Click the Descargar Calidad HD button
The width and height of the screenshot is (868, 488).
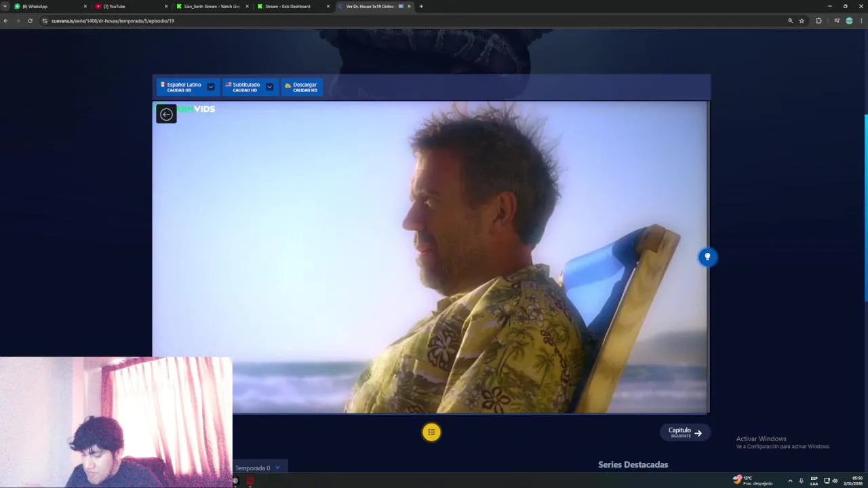[302, 87]
